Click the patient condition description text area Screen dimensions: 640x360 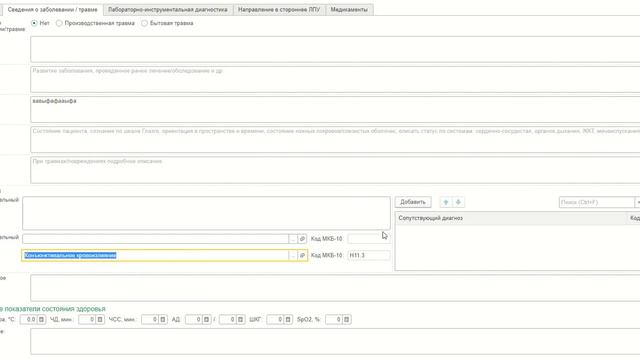coord(335,140)
